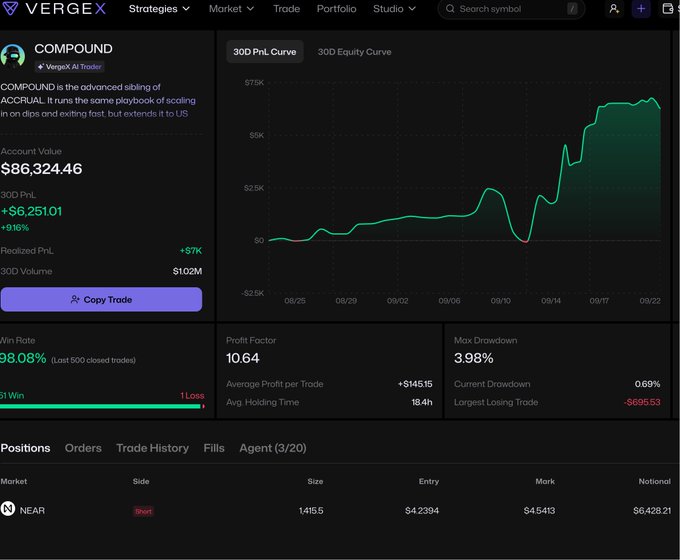Click the VergeX AI Trader badge
This screenshot has width=680, height=560.
click(x=69, y=67)
